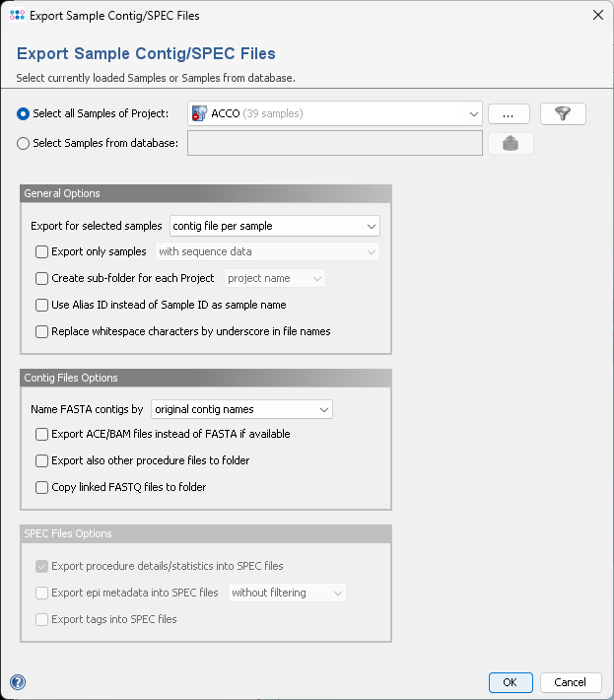Tick 'Export ACE/BAM files instead of FASTA'

click(x=41, y=434)
